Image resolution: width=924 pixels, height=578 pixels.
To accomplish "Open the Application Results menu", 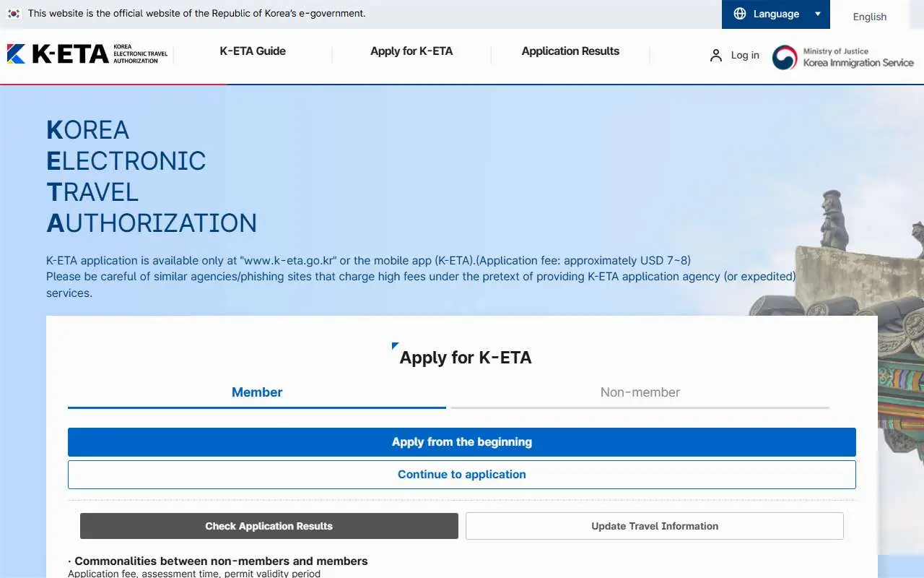I will pyautogui.click(x=570, y=51).
